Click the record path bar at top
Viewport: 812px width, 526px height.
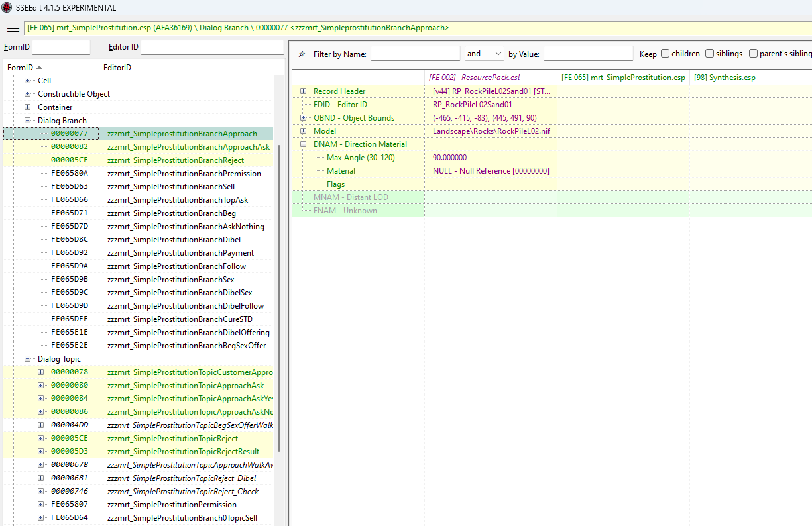(x=418, y=28)
